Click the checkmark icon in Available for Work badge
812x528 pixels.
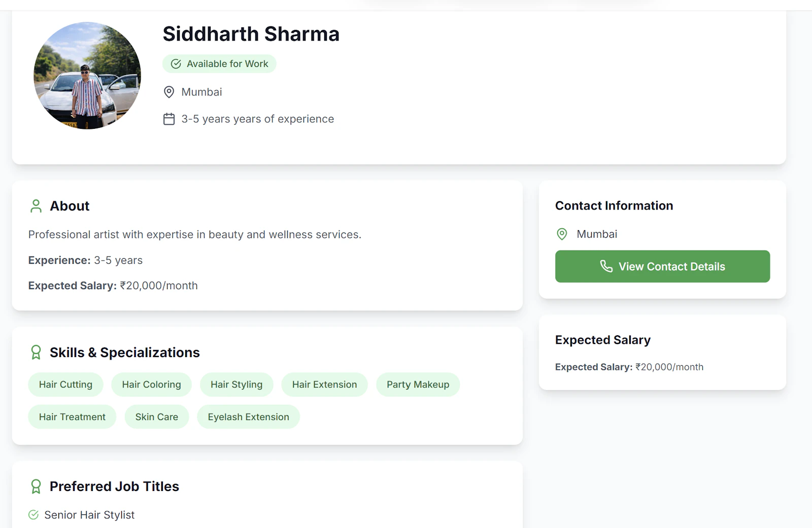[x=176, y=64]
